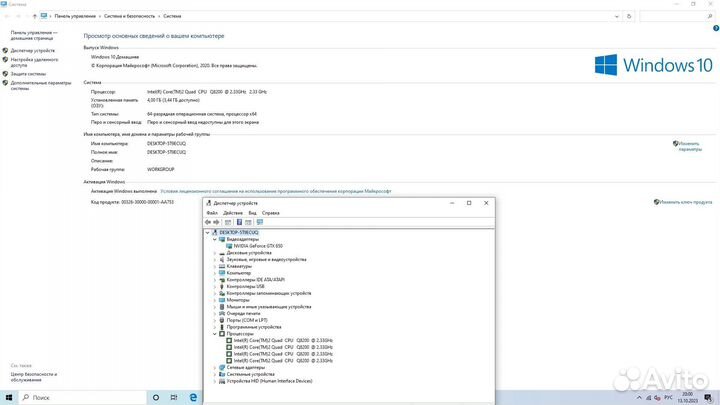Click the Windows Start button

(7, 397)
